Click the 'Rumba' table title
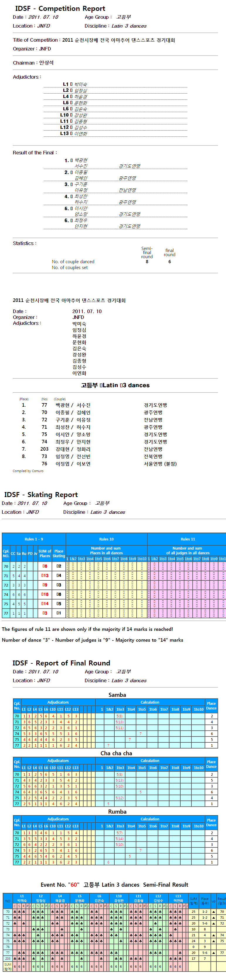 [x=117, y=812]
